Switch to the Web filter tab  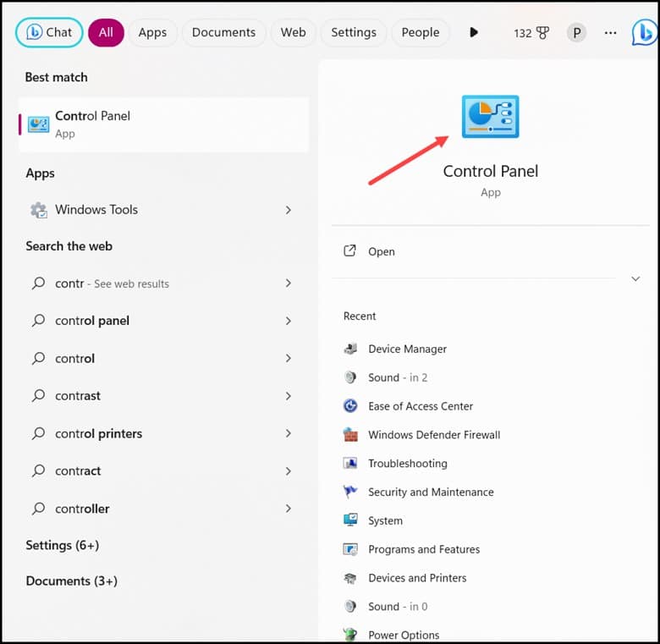pyautogui.click(x=293, y=32)
